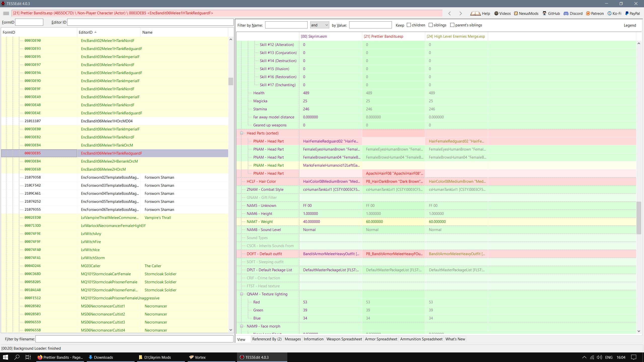Select the PB_BanditArmorMeleeHeavyFOu... outfit cell
644x362 pixels.
393,254
